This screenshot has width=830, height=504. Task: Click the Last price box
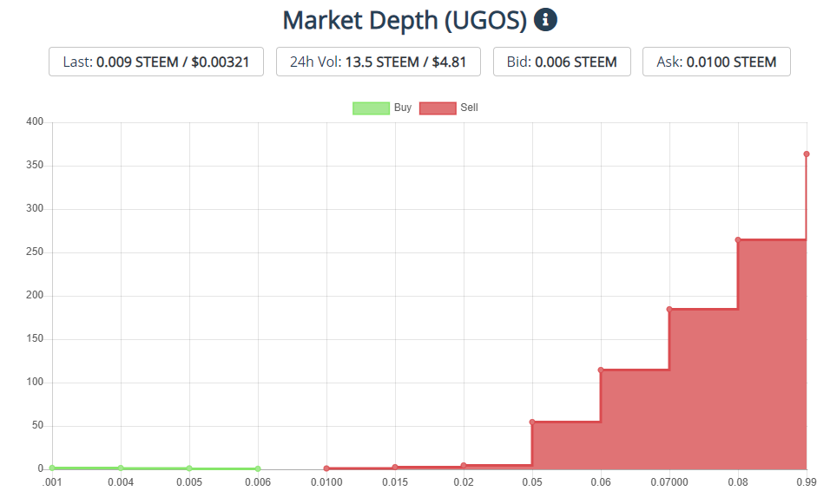156,62
